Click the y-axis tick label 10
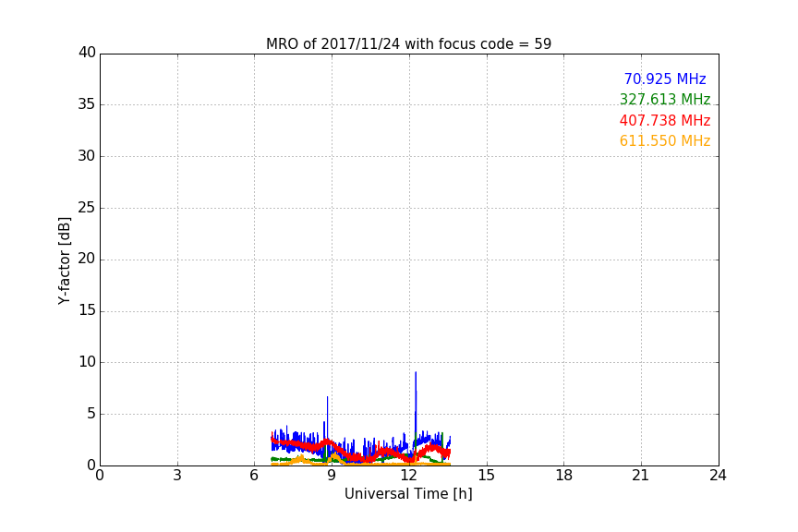 coord(87,362)
